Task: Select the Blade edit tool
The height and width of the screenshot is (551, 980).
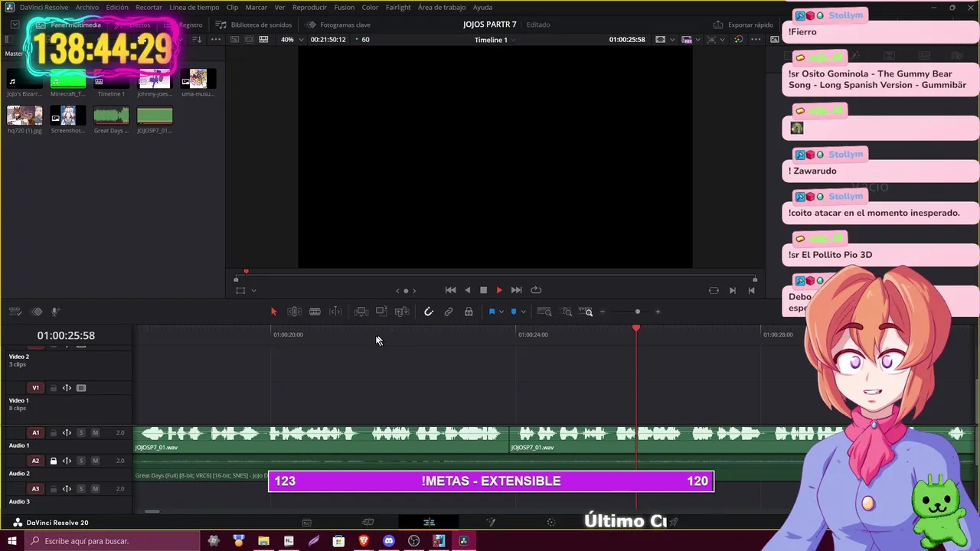Action: pyautogui.click(x=315, y=311)
